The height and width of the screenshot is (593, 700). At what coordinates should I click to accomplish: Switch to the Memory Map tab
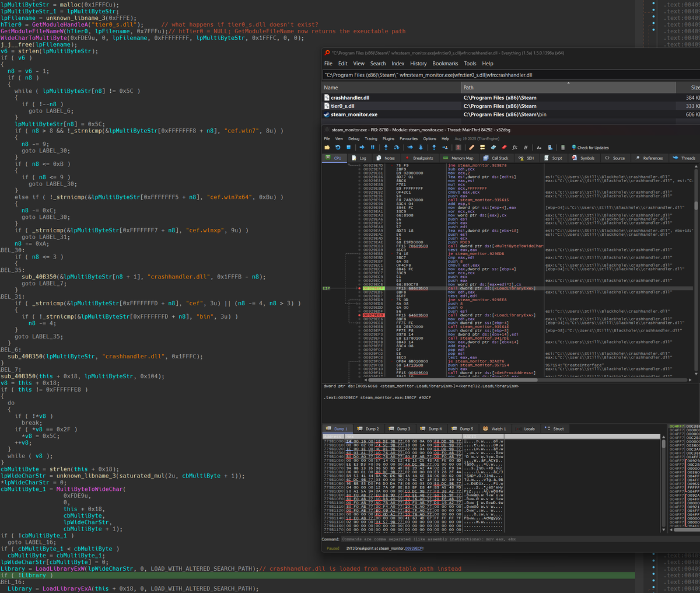point(458,158)
